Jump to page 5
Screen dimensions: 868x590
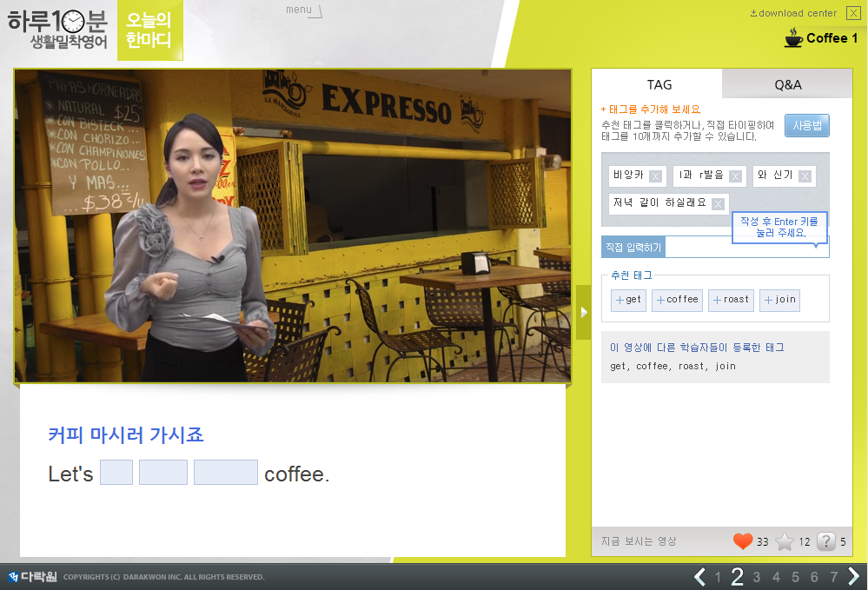[x=795, y=577]
